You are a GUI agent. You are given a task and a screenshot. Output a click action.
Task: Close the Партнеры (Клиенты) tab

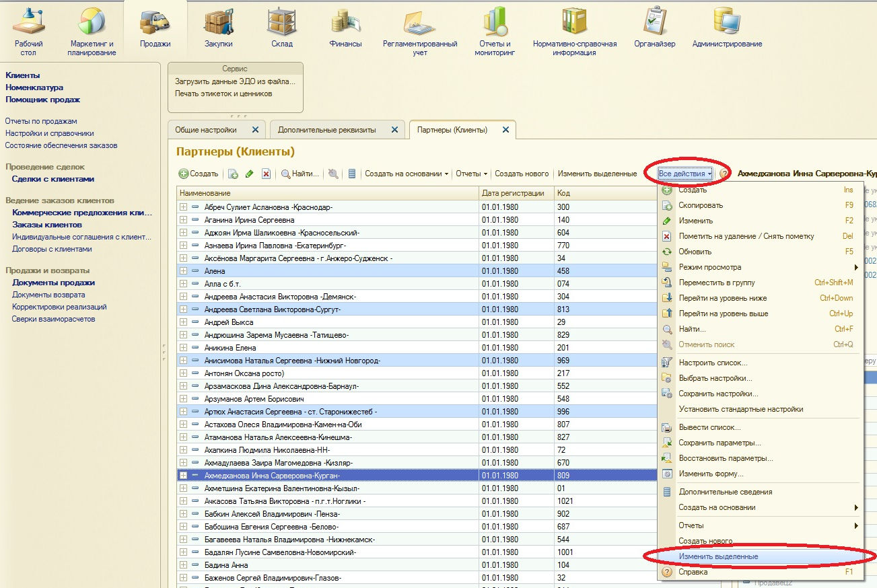[505, 130]
